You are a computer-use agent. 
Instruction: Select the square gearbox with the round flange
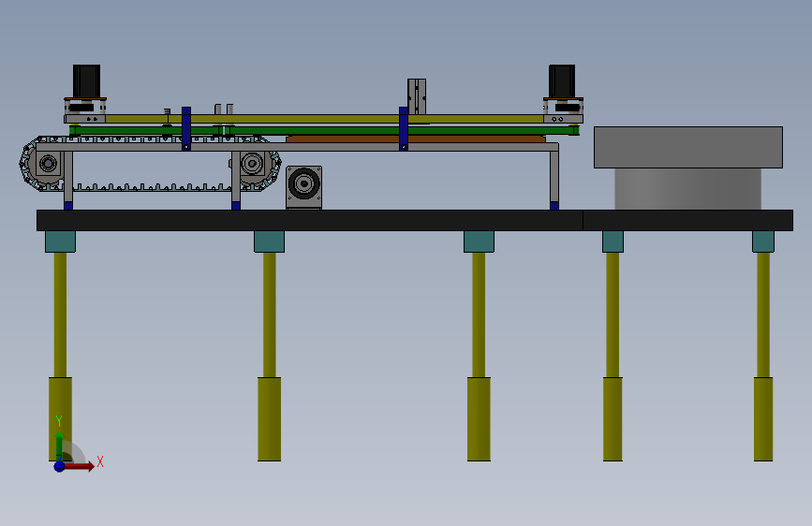[304, 187]
